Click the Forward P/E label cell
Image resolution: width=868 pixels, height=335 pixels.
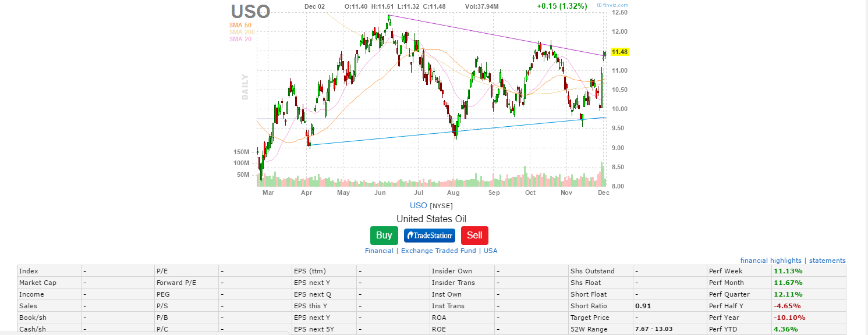tap(186, 283)
